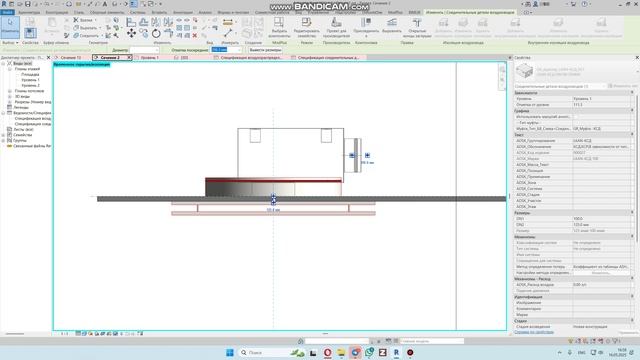Open the 'Архитектура' ribbon tab
This screenshot has height=360, width=640.
(29, 12)
